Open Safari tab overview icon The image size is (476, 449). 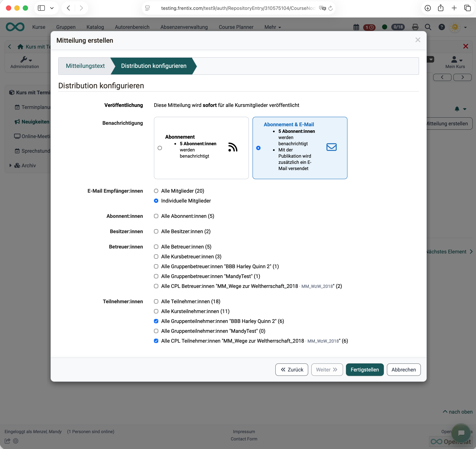467,8
